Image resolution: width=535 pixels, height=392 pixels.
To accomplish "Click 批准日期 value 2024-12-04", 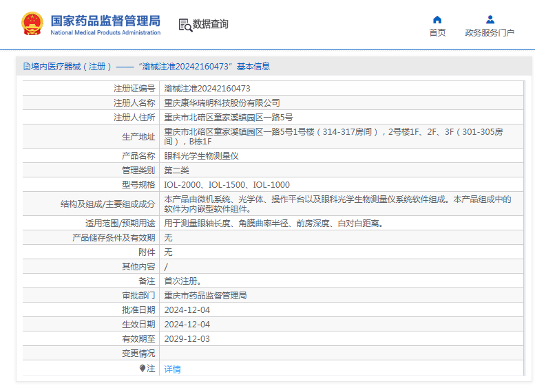I will pyautogui.click(x=187, y=310).
